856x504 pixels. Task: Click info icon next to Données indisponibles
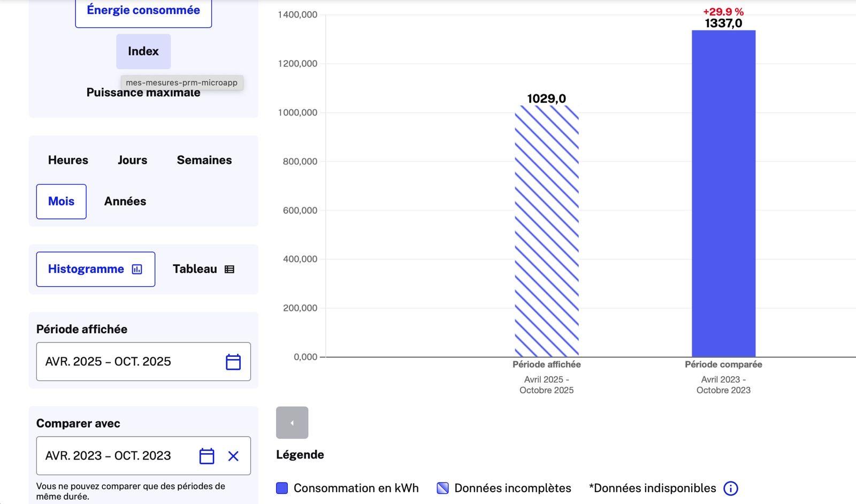click(730, 488)
